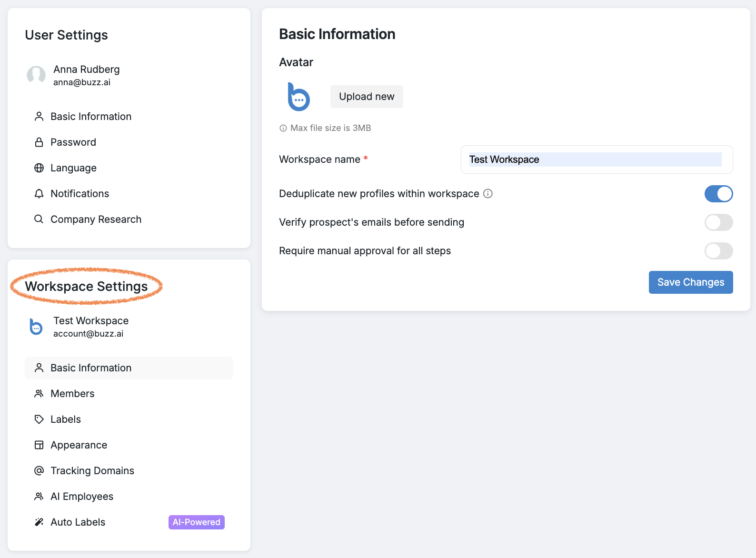
Task: Open Members in Workspace Settings
Action: [x=72, y=394]
